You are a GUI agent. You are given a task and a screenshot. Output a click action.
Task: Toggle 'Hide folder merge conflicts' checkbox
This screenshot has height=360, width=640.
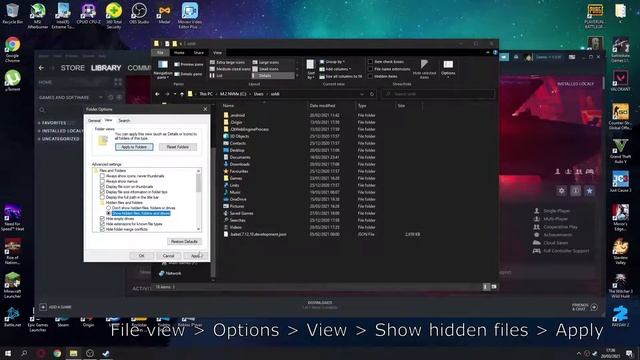102,229
